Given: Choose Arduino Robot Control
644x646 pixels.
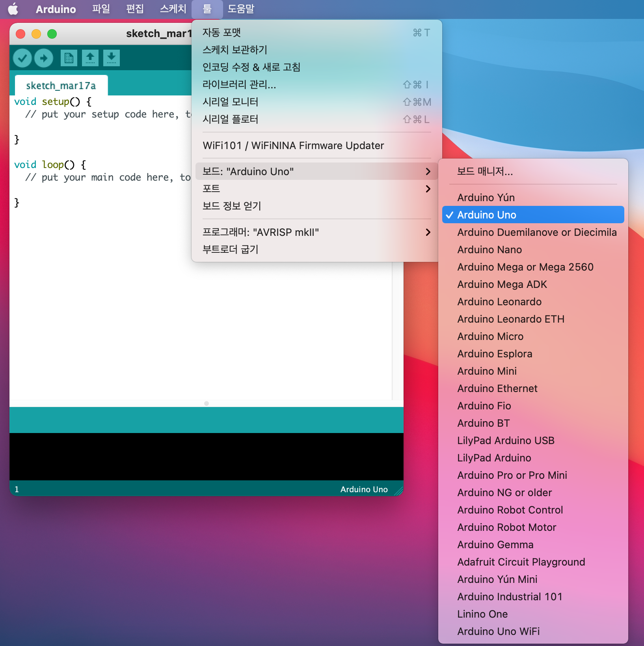Looking at the screenshot, I should [x=533, y=510].
